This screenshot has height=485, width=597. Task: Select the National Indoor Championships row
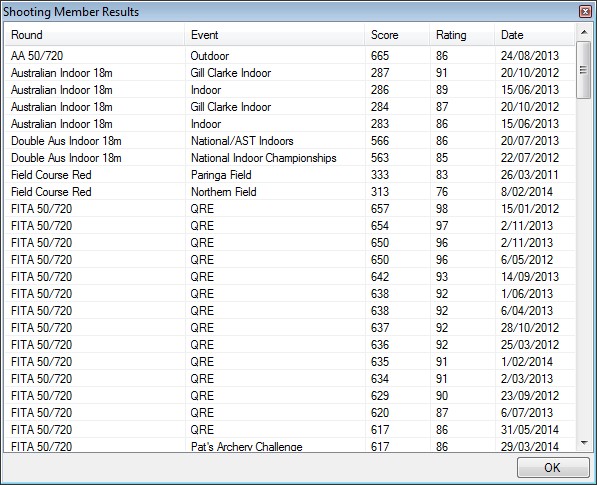click(290, 158)
